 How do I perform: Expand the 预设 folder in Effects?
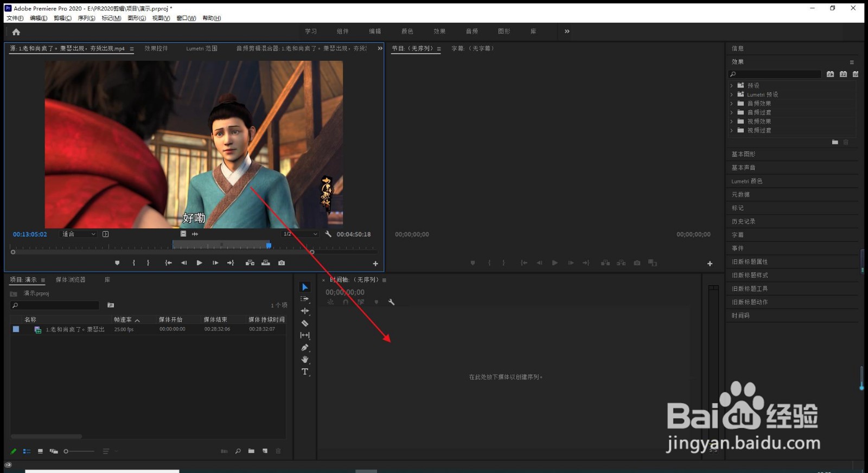coord(731,86)
